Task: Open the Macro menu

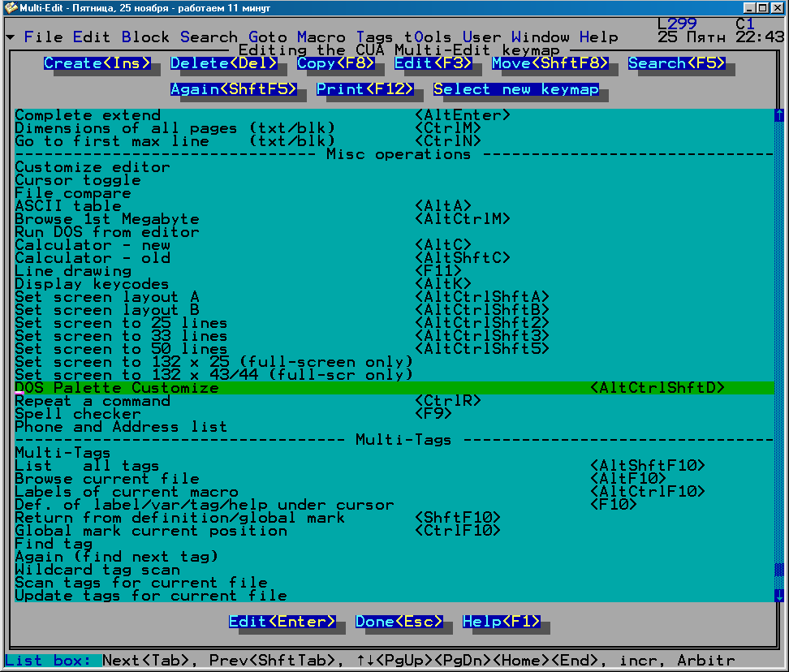Action: tap(321, 37)
